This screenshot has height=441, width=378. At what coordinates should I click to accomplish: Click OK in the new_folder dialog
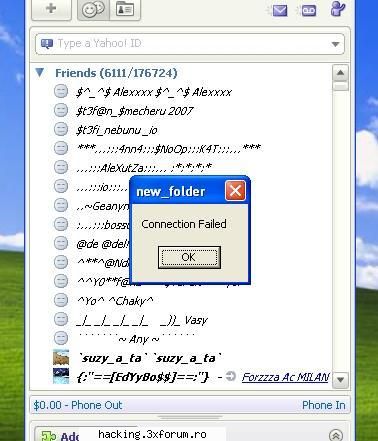point(189,257)
